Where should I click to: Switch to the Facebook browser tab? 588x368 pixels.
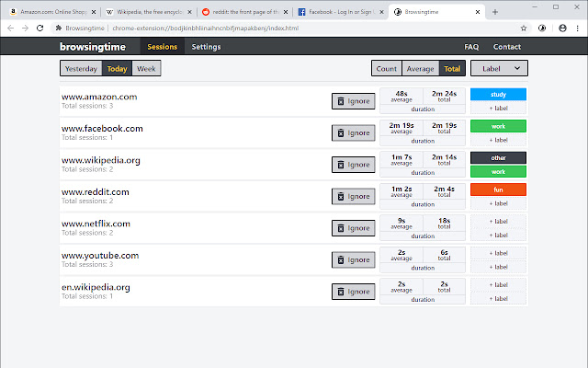(x=341, y=12)
